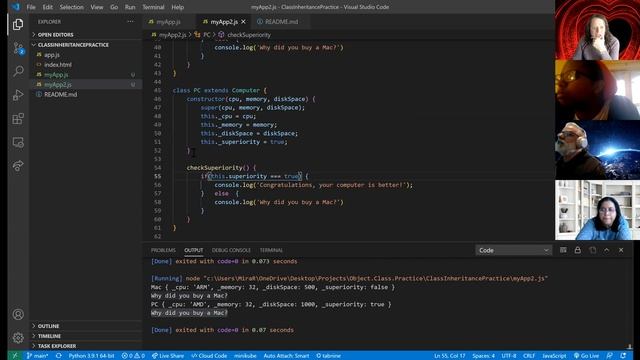Open the Live Share activity icon

click(x=18, y=166)
